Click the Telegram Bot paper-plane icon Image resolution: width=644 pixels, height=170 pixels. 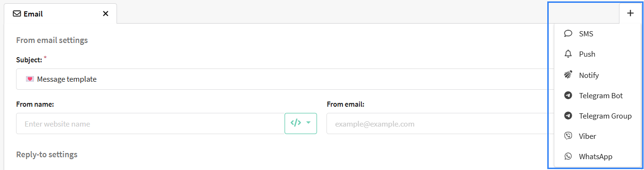(x=568, y=95)
